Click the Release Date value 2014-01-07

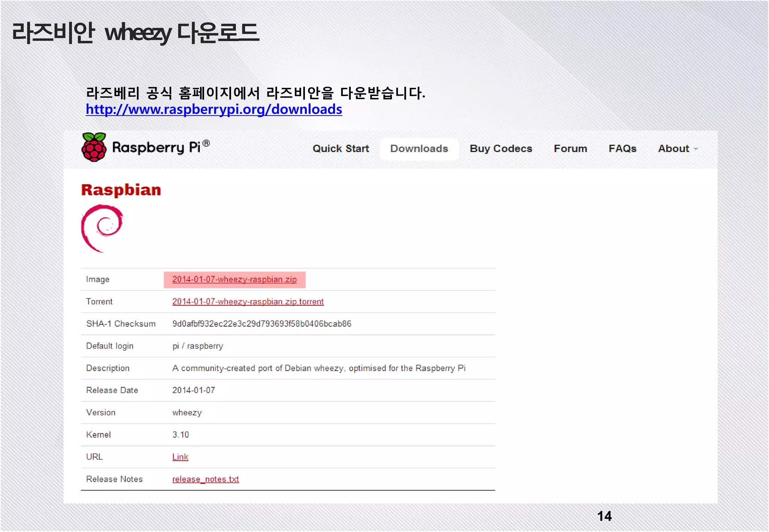click(194, 390)
